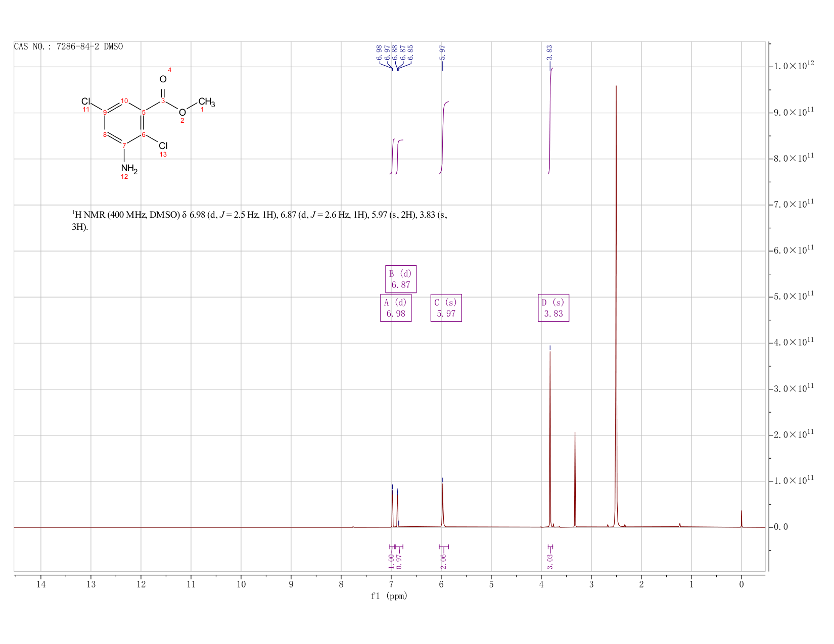Click the small impurity peak near 1.2 ppm
The image size is (834, 644).
tap(680, 525)
